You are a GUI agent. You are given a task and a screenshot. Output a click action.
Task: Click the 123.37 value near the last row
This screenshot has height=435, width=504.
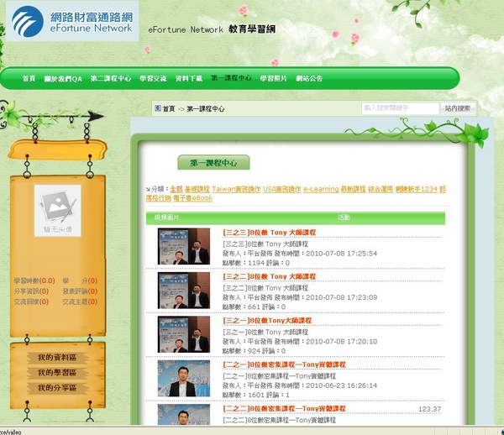(x=430, y=409)
